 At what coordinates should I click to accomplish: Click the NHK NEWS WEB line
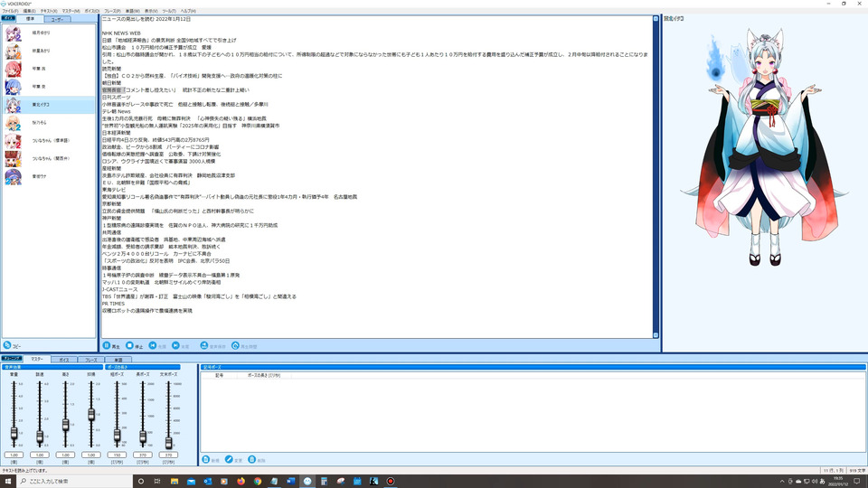[x=121, y=33]
